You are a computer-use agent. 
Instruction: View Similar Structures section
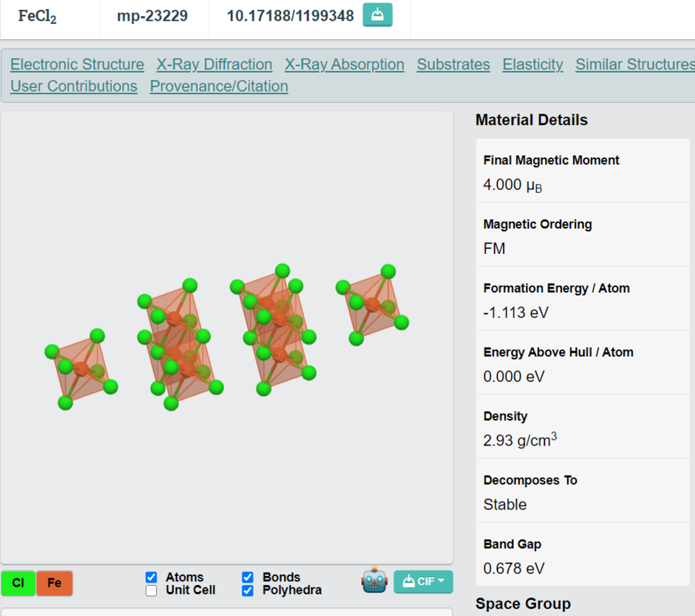(634, 65)
